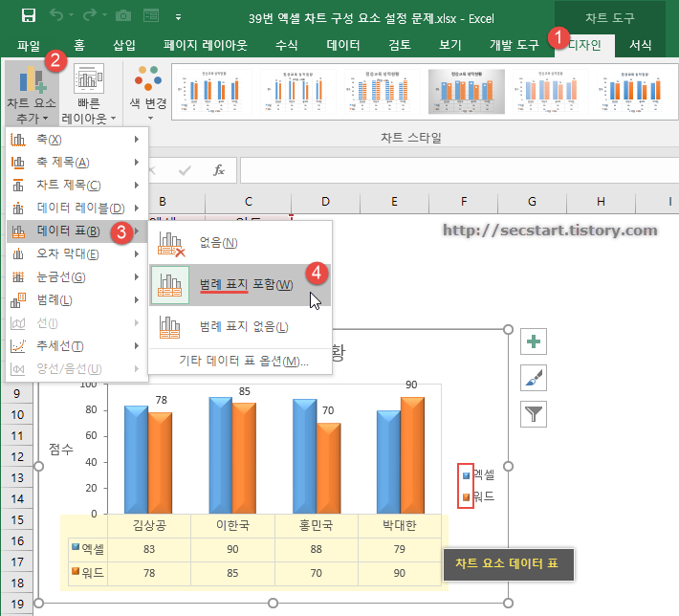Select row 12 header
This screenshot has height=616, width=679.
click(x=17, y=457)
